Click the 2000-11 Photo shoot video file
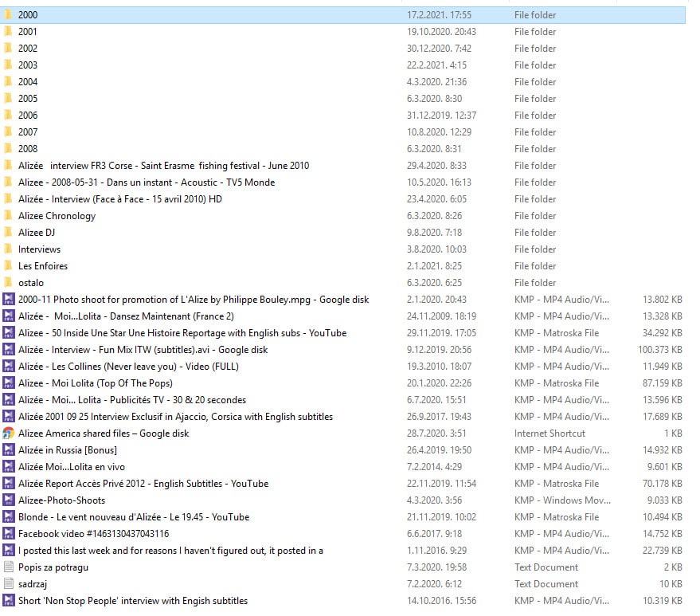The image size is (700, 616). pos(193,300)
